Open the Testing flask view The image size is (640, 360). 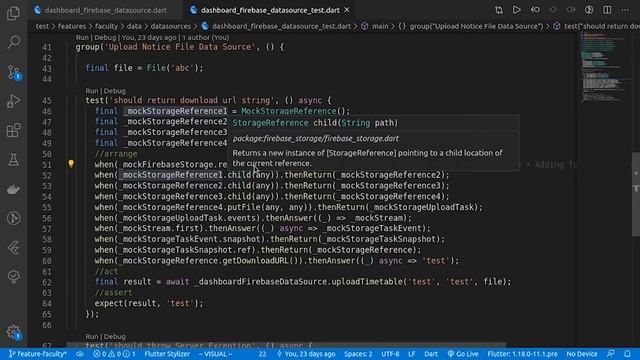pos(13,160)
